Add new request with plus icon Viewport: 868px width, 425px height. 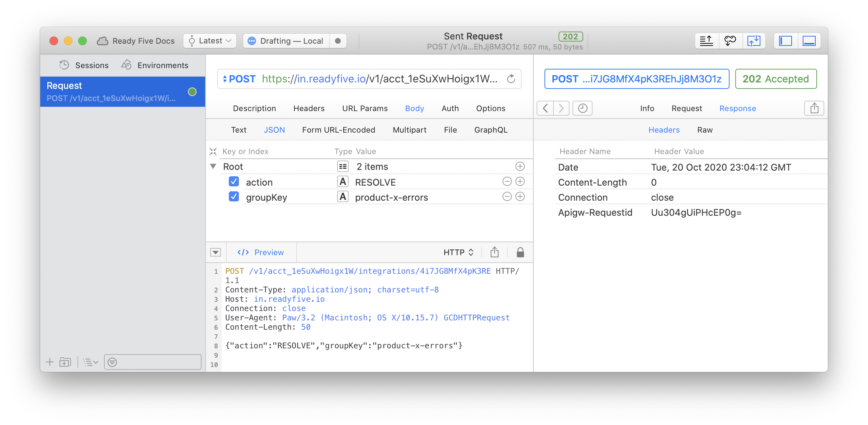tap(50, 362)
